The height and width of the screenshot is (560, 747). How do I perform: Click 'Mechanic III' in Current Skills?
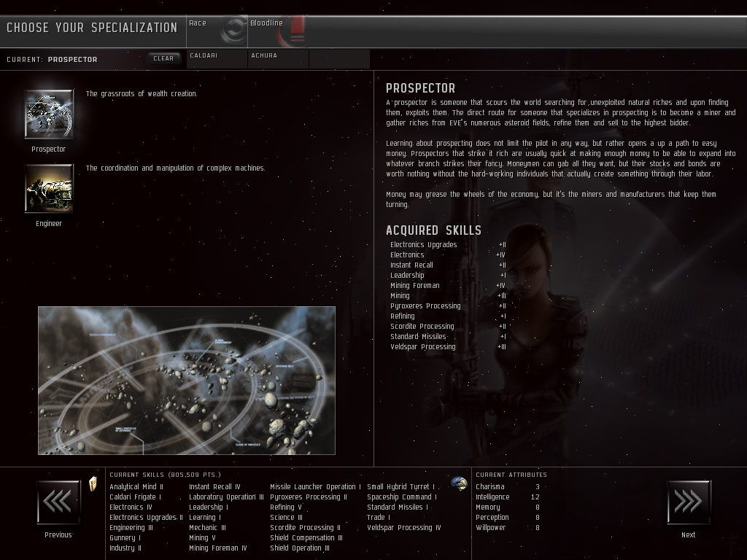click(208, 528)
